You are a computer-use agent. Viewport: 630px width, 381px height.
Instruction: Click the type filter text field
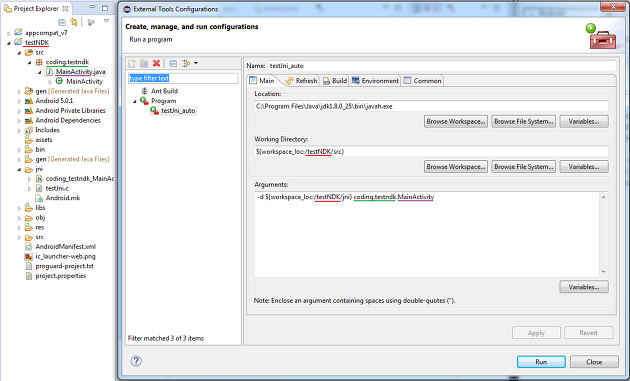[183, 78]
